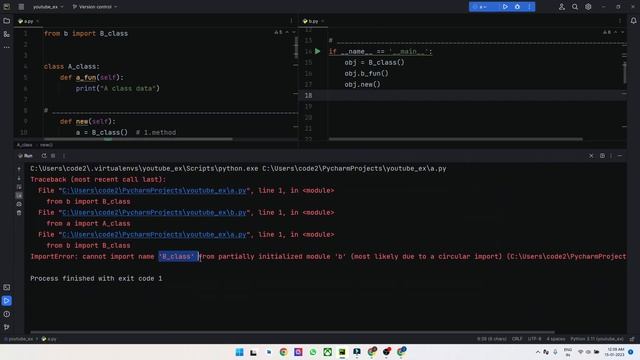Screen dimensions: 640x360
Task: Show inspection warnings widget in b.py editor
Action: [607, 32]
